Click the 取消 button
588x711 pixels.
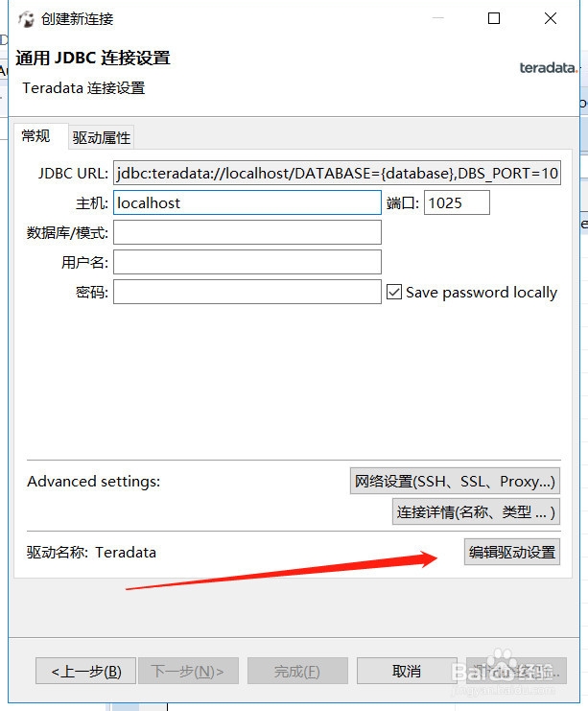click(x=407, y=671)
